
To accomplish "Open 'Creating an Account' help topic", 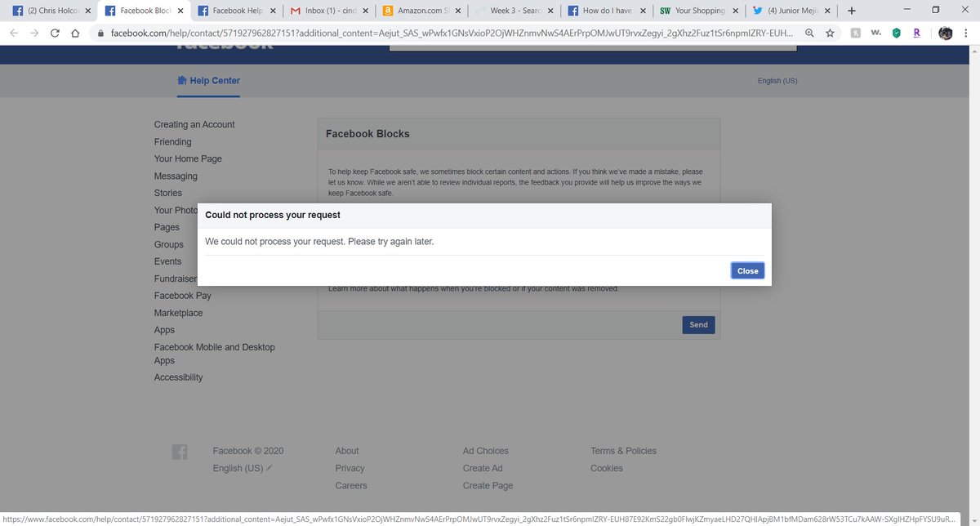I will click(194, 125).
